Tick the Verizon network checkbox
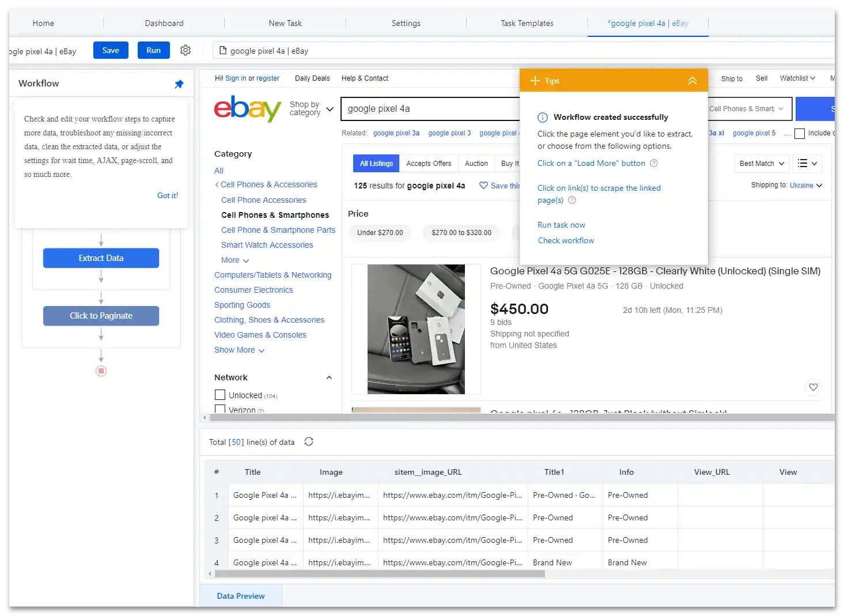844x616 pixels. pyautogui.click(x=220, y=409)
